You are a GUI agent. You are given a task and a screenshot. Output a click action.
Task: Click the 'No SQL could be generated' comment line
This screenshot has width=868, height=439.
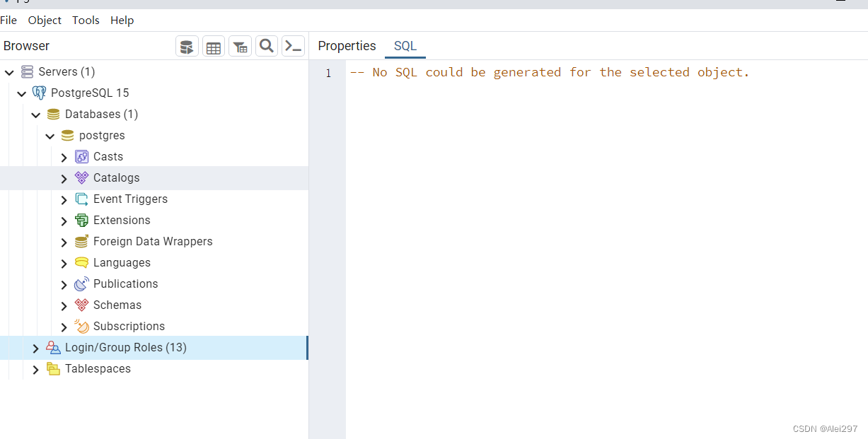(x=550, y=72)
